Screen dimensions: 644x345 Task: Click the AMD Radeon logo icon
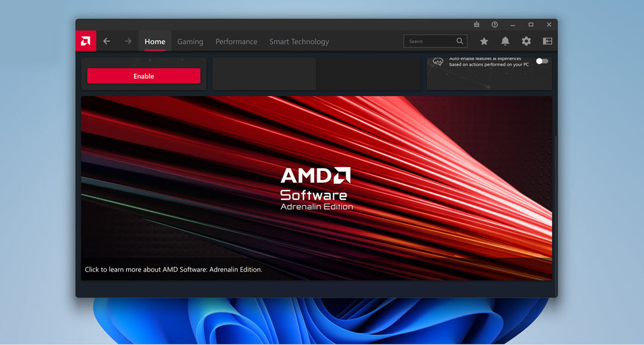86,41
